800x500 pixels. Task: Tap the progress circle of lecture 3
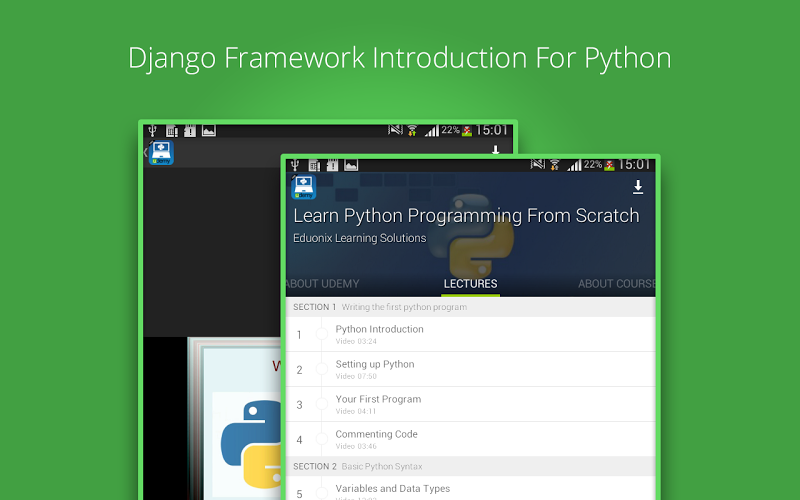[x=321, y=405]
